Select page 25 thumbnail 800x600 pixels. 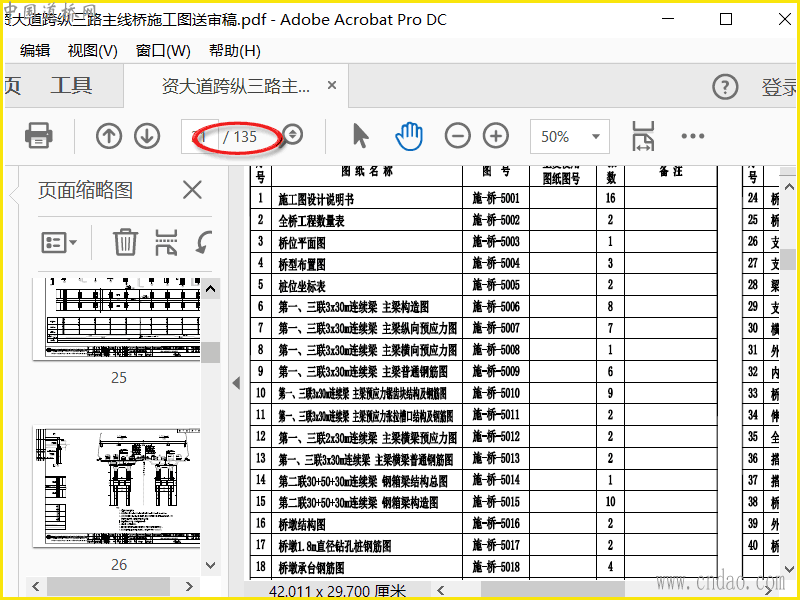[x=116, y=319]
